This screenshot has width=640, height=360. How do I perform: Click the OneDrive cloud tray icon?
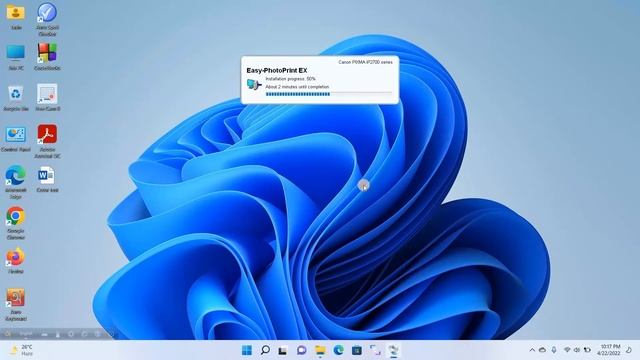[x=542, y=350]
